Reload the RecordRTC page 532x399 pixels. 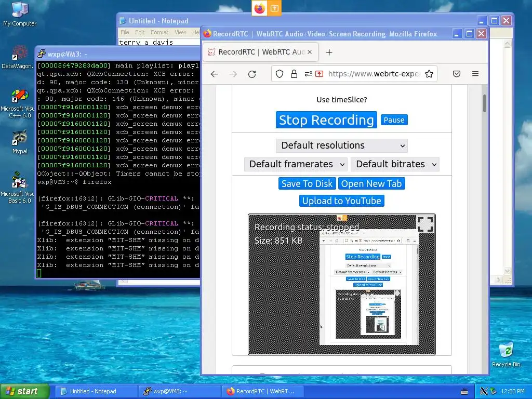click(x=252, y=74)
